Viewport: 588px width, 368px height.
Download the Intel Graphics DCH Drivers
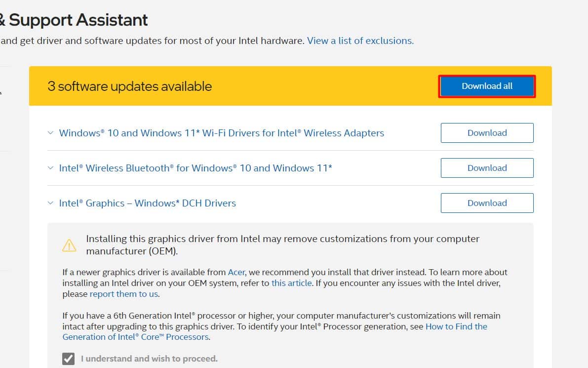(487, 203)
